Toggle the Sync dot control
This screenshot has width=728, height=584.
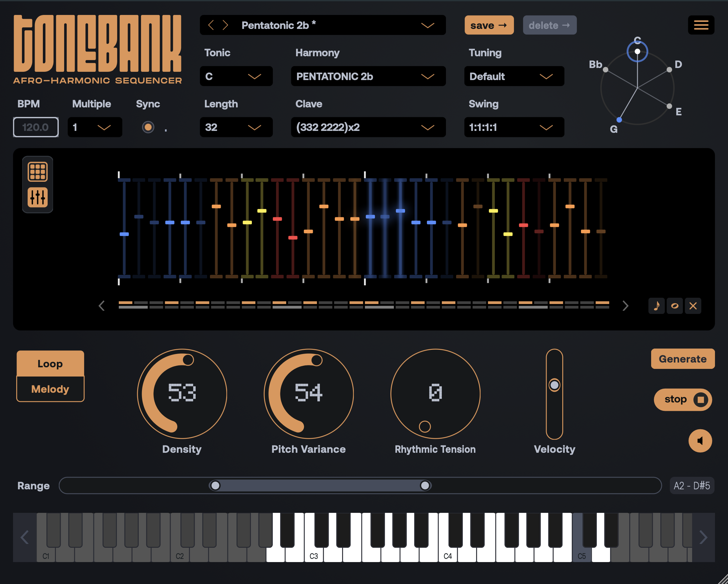[148, 127]
